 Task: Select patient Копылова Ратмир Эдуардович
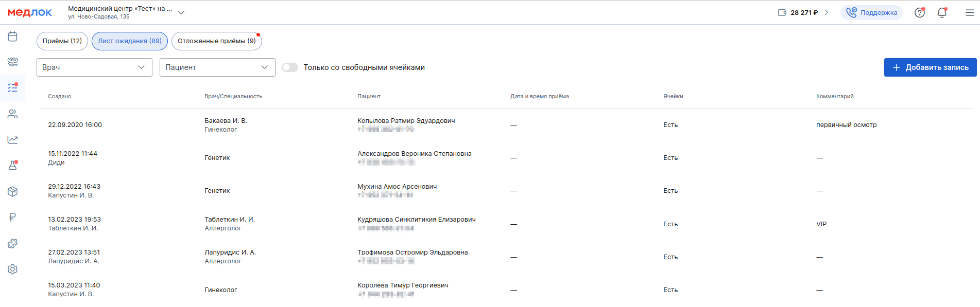[x=406, y=121]
